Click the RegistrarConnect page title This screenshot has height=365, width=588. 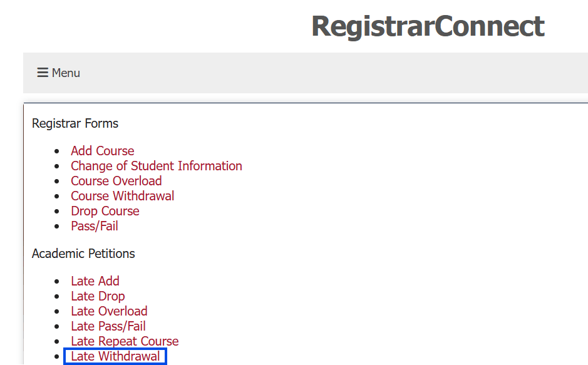coord(428,26)
